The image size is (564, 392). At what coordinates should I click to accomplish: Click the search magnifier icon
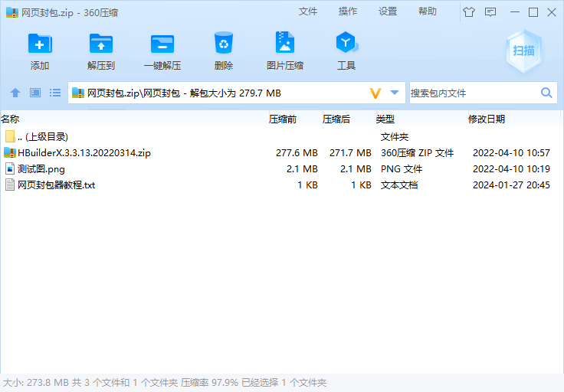546,93
